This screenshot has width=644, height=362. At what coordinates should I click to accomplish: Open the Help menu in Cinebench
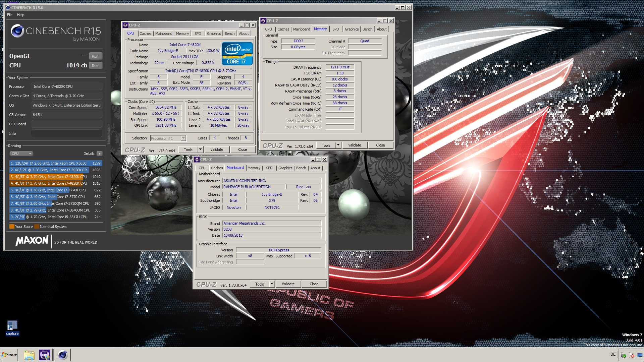20,15
